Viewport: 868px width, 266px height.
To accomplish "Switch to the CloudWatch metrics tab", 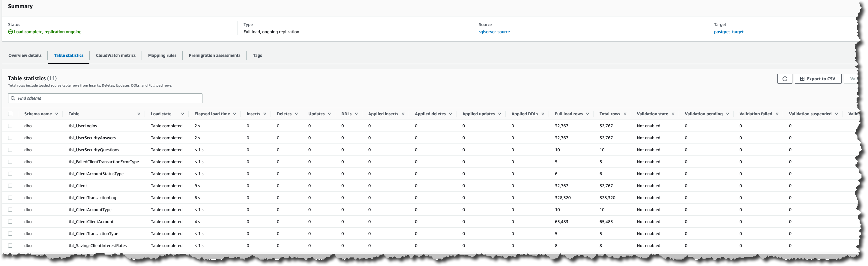I will tap(115, 55).
